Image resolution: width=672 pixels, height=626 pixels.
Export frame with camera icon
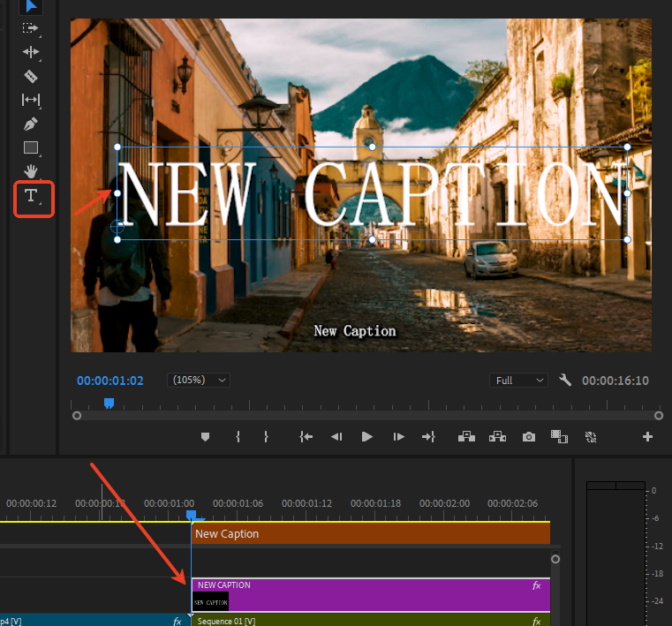point(529,437)
